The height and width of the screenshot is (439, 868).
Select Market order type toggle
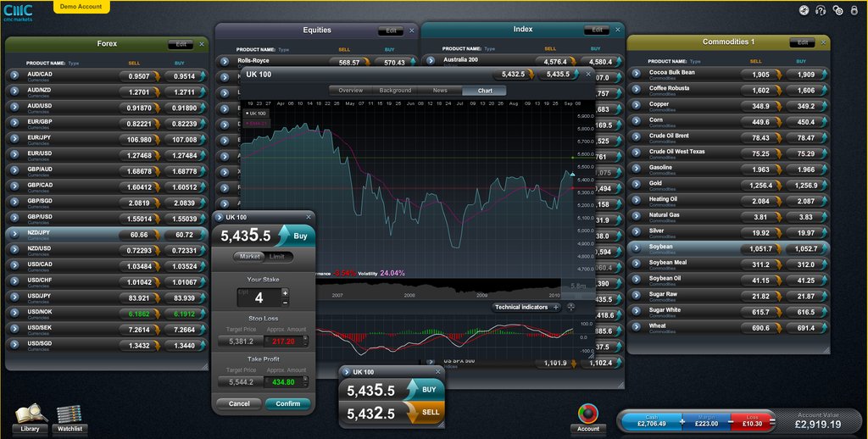click(x=249, y=257)
